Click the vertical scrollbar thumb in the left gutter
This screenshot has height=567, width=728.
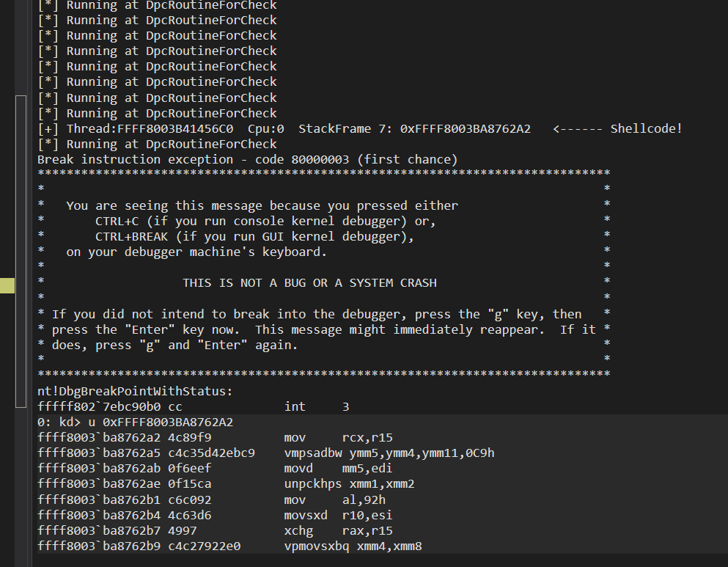(x=21, y=252)
